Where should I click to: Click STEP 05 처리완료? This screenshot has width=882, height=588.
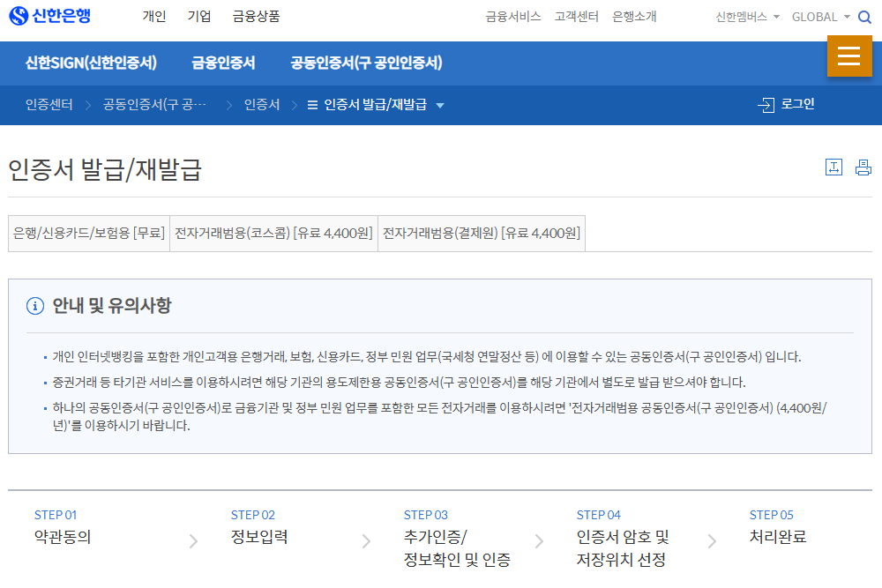[x=778, y=527]
